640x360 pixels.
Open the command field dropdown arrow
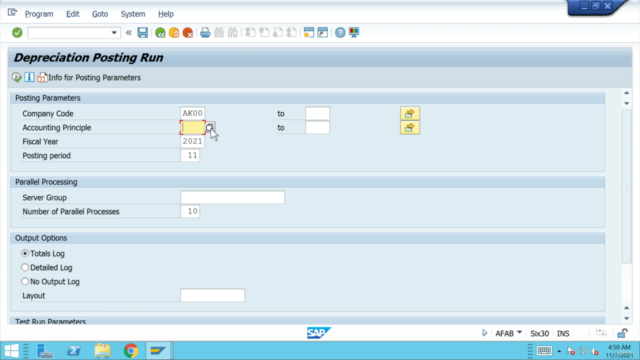tap(114, 33)
